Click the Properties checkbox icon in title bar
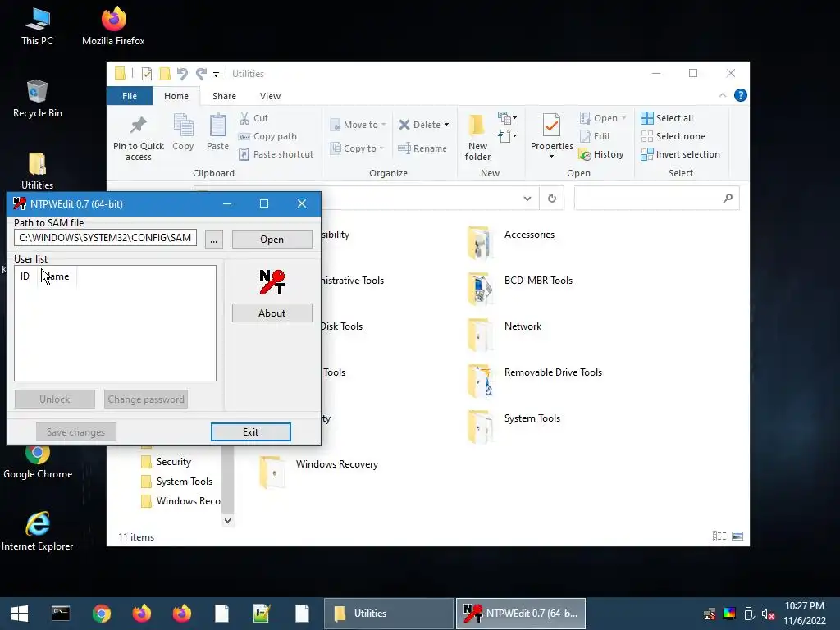The height and width of the screenshot is (630, 840). (x=146, y=73)
